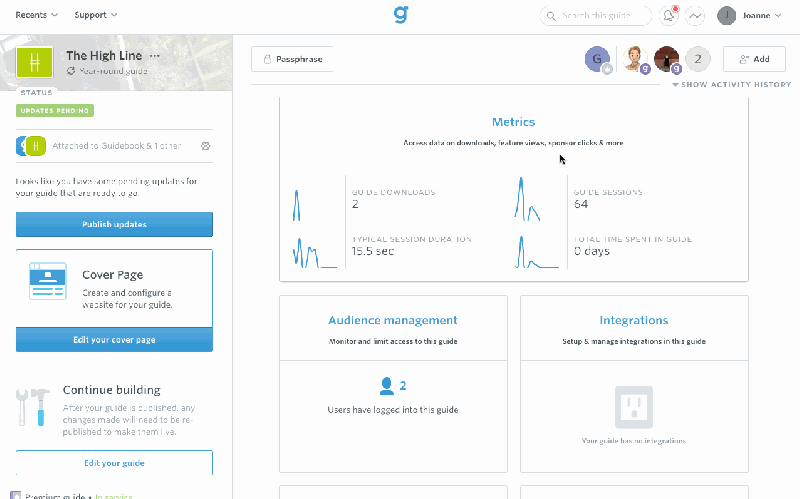
Task: Click Your guide has no integrations text
Action: [634, 440]
